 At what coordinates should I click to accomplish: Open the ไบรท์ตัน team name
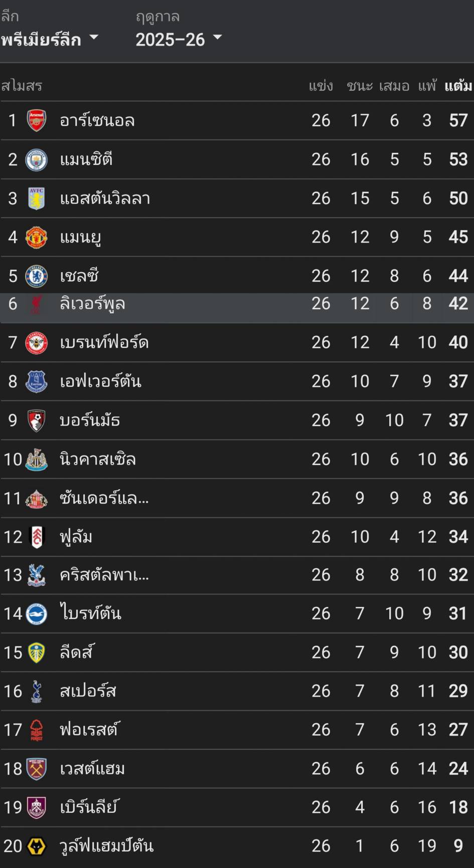click(90, 613)
